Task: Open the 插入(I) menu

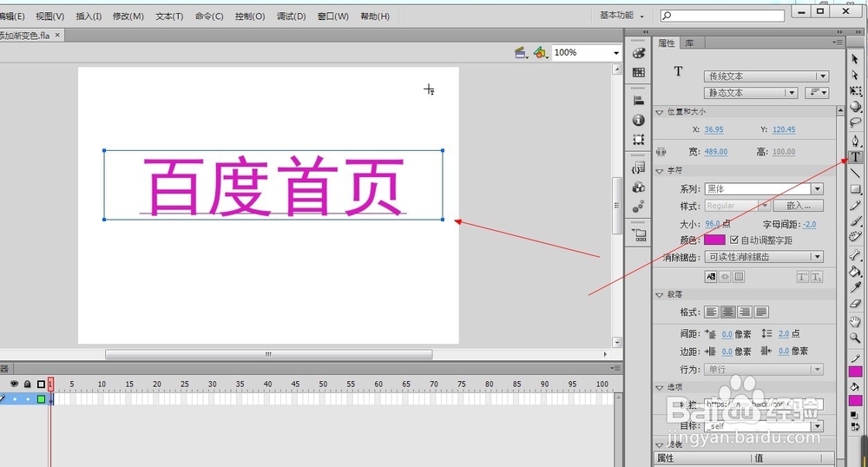Action: [89, 16]
